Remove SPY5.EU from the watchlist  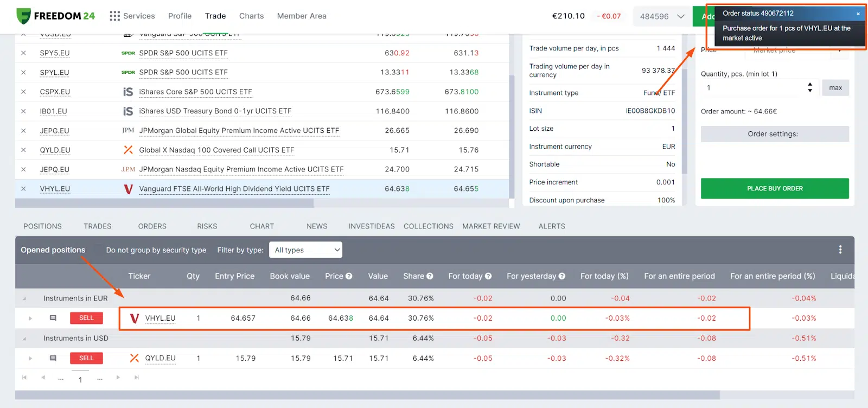coord(23,53)
